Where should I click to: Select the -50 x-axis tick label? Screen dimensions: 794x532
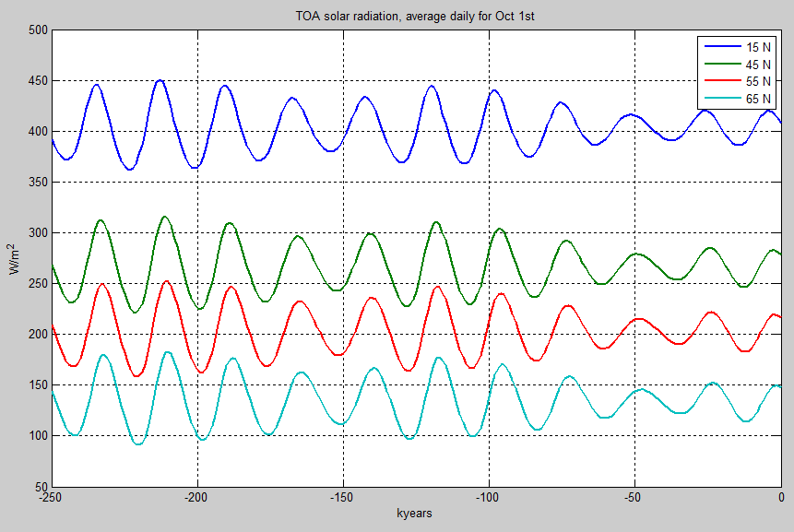635,497
